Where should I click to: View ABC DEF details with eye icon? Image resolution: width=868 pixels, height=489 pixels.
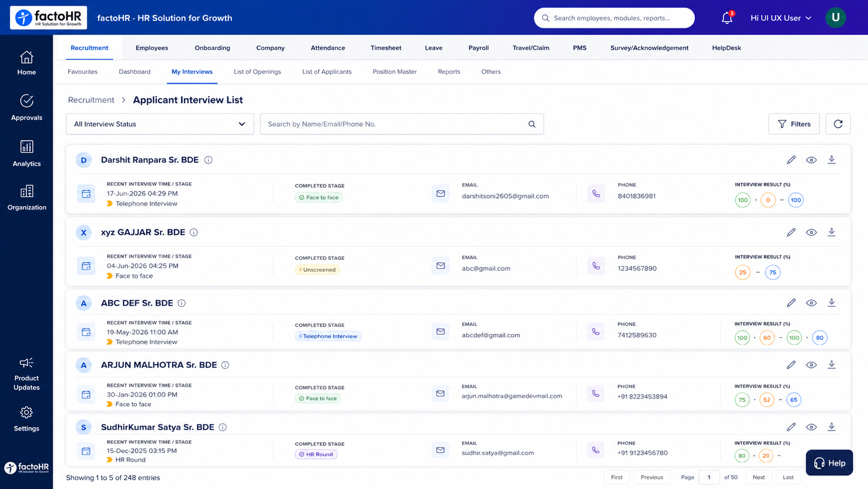point(811,303)
